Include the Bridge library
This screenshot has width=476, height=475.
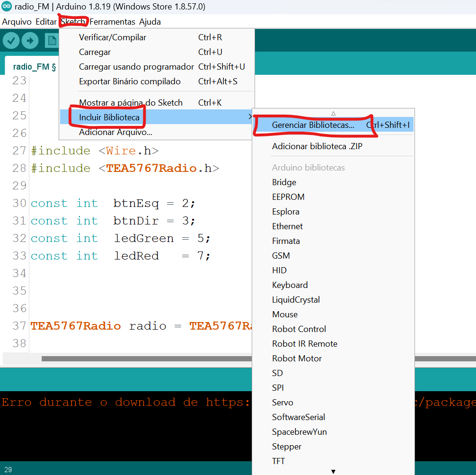[x=333, y=182]
